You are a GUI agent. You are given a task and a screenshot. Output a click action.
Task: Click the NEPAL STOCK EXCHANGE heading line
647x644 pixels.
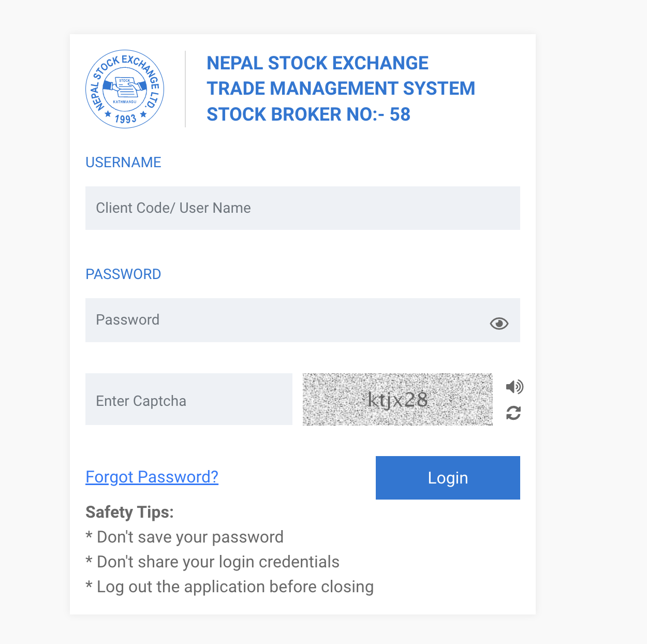tap(317, 63)
